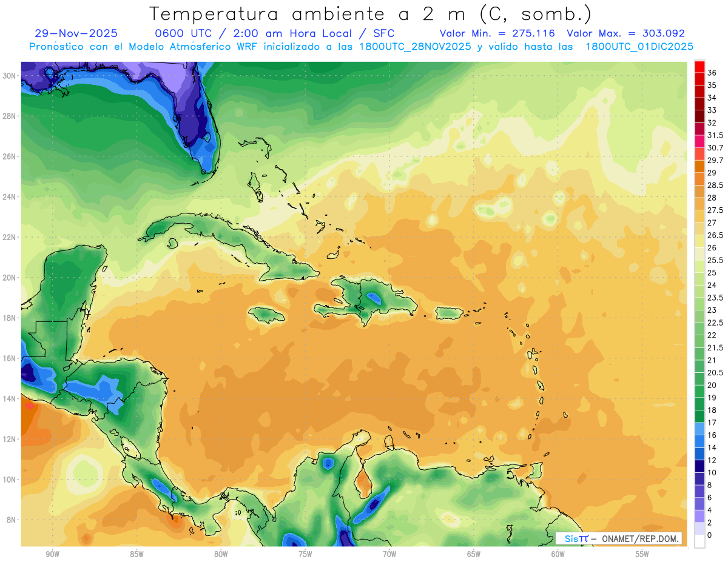Click the latitude axis label "14N"
Viewport: 728px width, 562px height.
click(x=9, y=398)
